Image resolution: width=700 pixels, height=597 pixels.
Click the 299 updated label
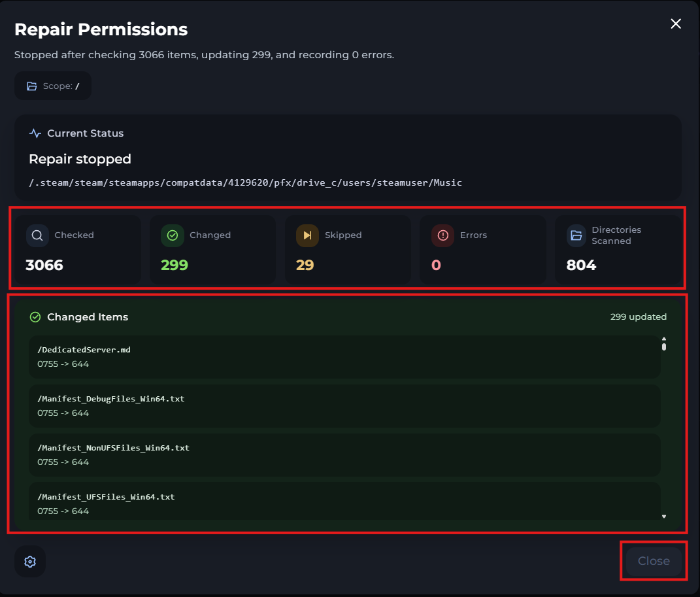click(x=638, y=317)
